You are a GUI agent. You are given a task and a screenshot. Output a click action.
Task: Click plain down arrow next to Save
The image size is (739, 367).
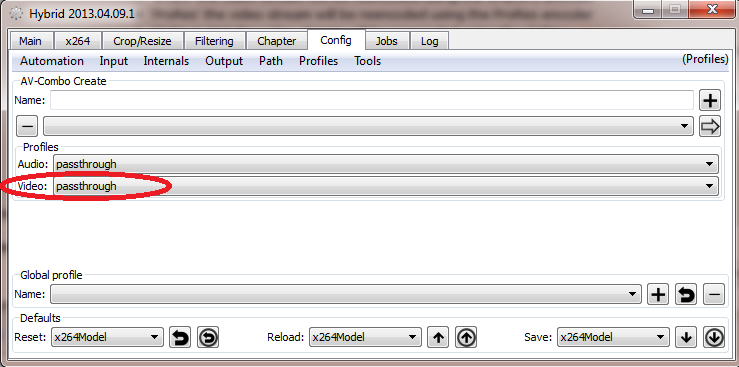[686, 337]
